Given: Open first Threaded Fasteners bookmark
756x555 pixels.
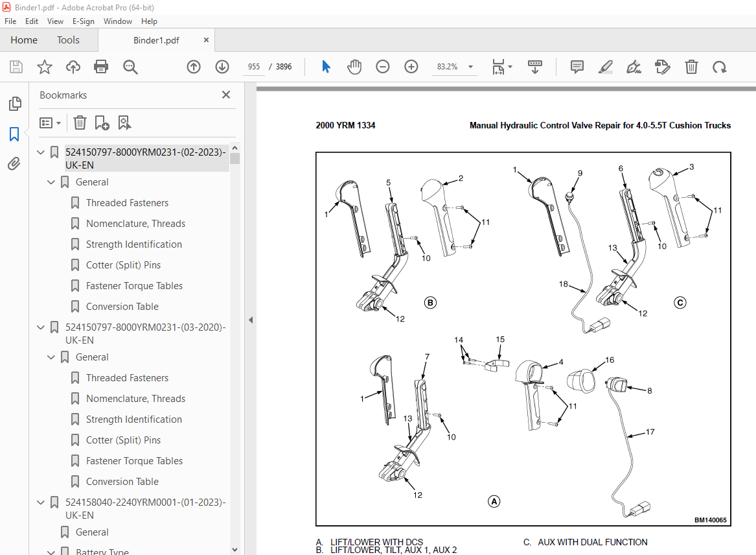Looking at the screenshot, I should (x=127, y=203).
